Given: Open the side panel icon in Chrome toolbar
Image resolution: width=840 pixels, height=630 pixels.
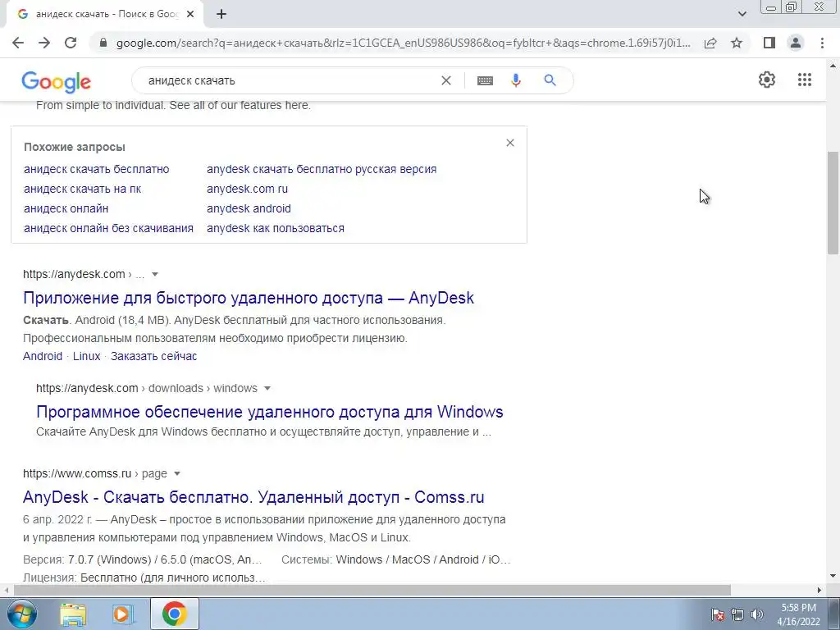Looking at the screenshot, I should pos(769,43).
